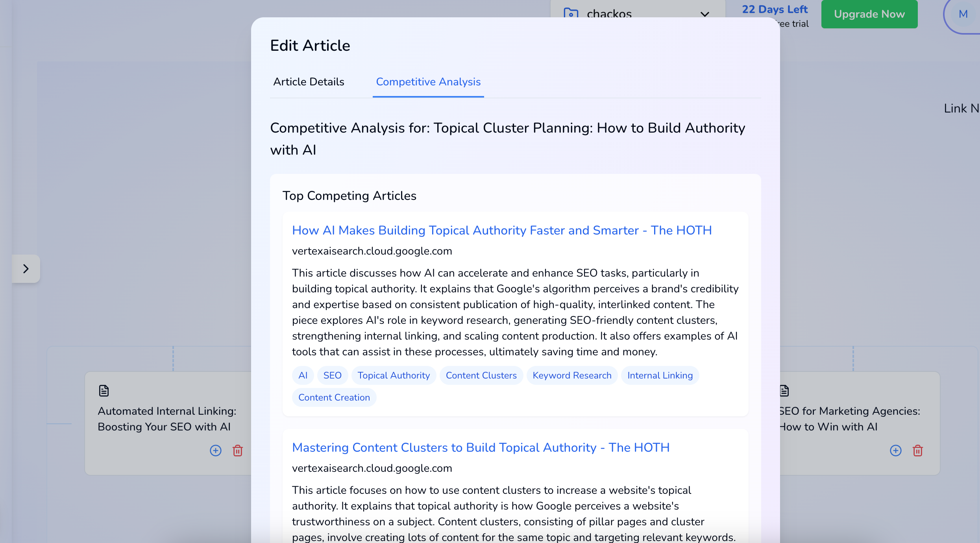The height and width of the screenshot is (543, 980).
Task: Click the Upgrade Now button
Action: [869, 14]
